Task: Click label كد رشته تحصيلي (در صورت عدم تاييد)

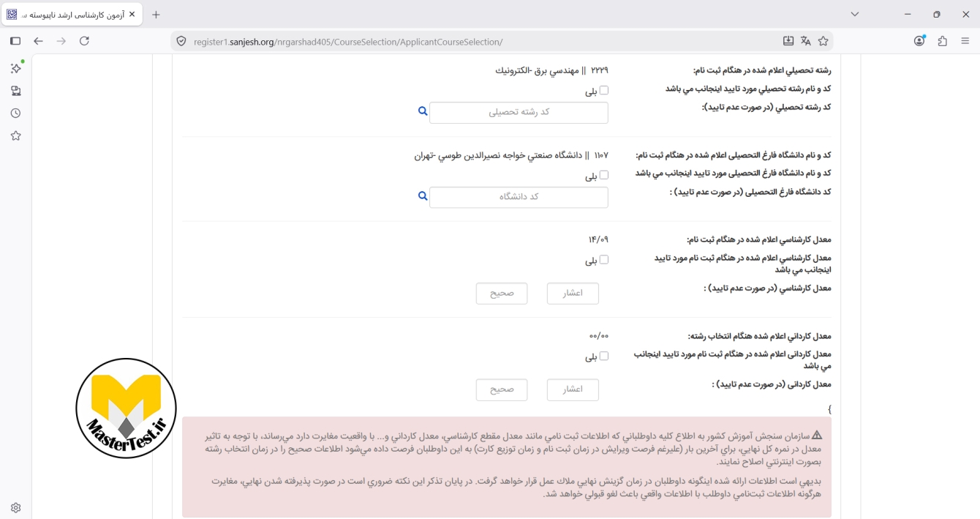Action: 766,107
